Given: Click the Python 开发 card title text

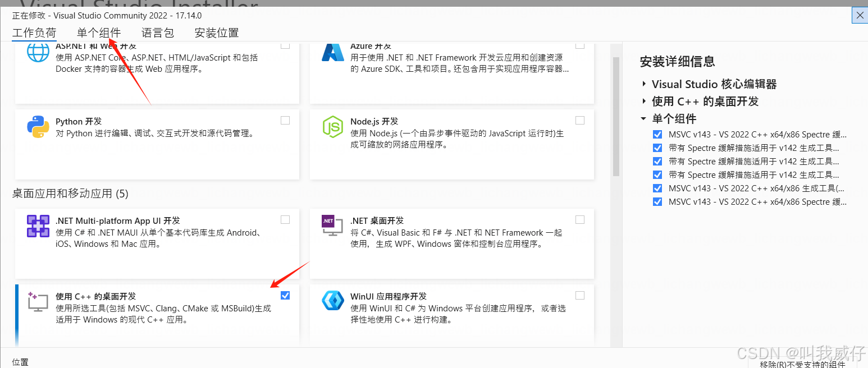Looking at the screenshot, I should coord(79,121).
